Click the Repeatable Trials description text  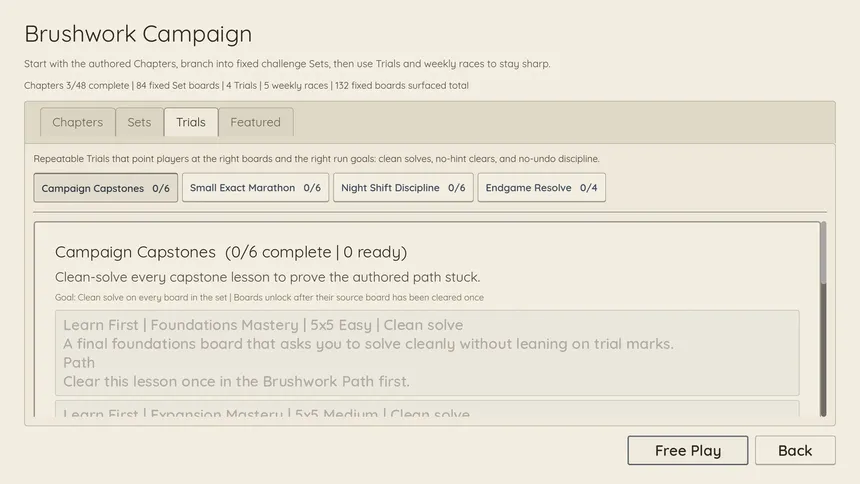pos(316,159)
